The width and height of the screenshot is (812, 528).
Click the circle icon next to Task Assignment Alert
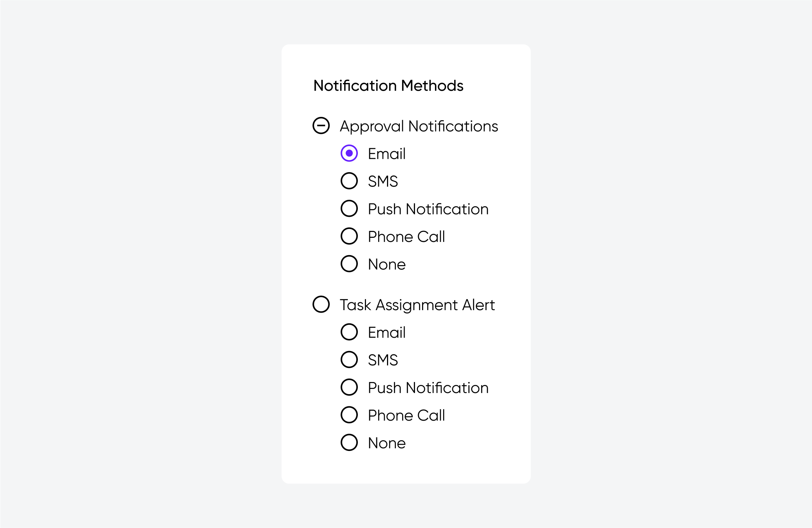coord(321,305)
